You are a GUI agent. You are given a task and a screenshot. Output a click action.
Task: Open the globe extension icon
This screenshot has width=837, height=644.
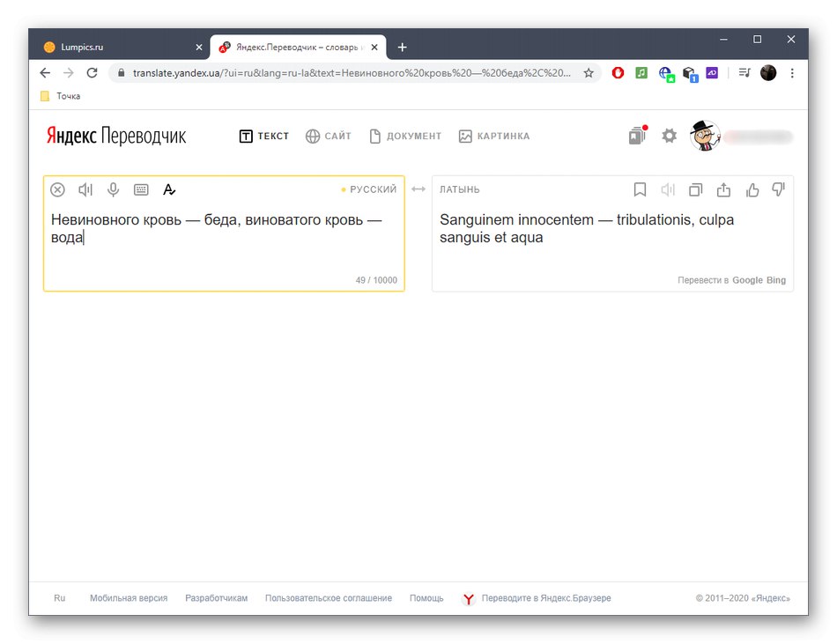[666, 74]
